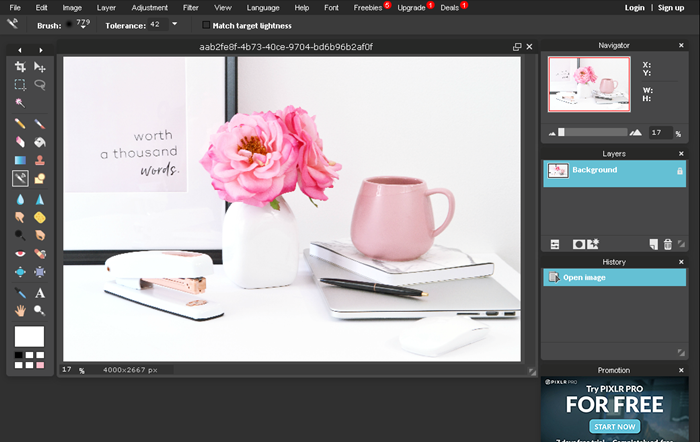The width and height of the screenshot is (700, 442).
Task: Select the Pencil tool
Action: pos(20,124)
